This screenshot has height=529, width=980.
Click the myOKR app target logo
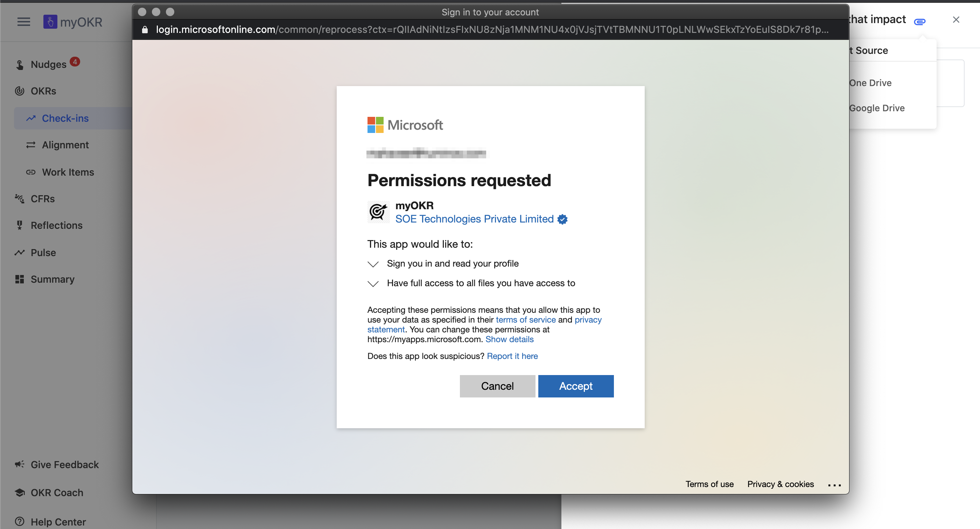tap(378, 212)
